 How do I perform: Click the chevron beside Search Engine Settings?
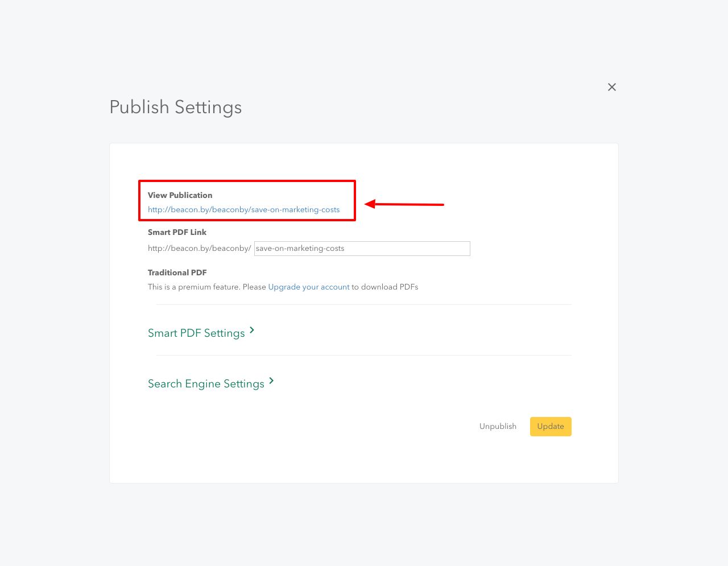point(271,381)
